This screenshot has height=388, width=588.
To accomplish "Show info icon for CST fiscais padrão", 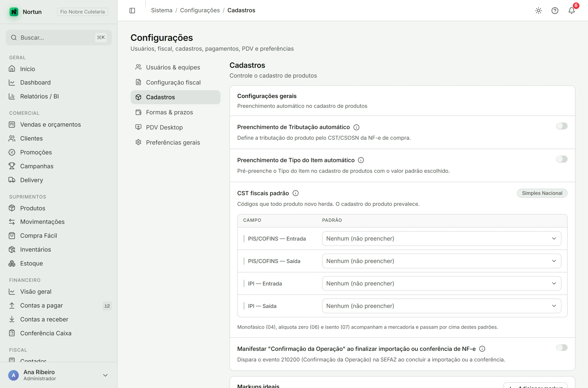I will pyautogui.click(x=295, y=193).
